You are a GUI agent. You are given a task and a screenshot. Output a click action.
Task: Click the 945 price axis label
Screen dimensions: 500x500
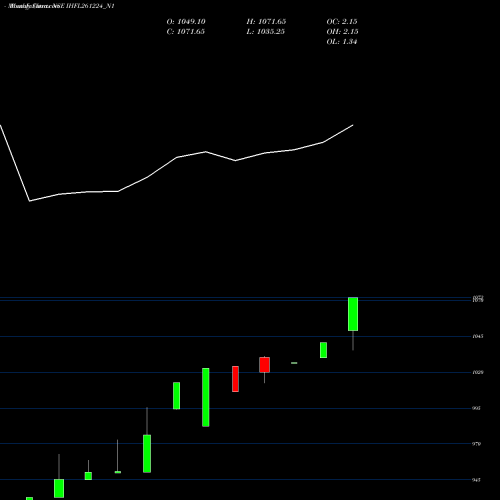tap(477, 480)
